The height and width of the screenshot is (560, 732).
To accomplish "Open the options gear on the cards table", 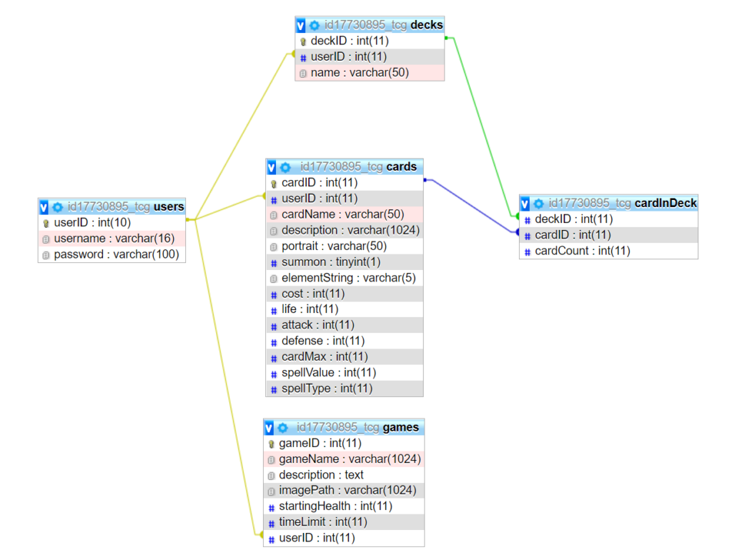I will pyautogui.click(x=287, y=166).
